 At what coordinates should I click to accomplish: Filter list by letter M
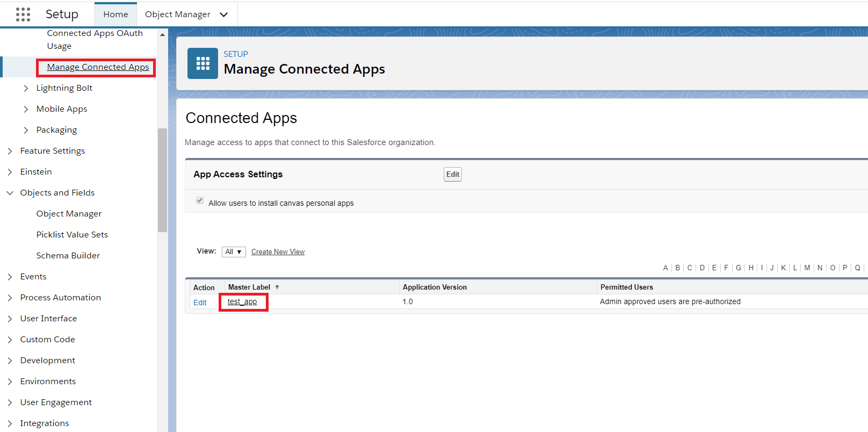click(807, 268)
